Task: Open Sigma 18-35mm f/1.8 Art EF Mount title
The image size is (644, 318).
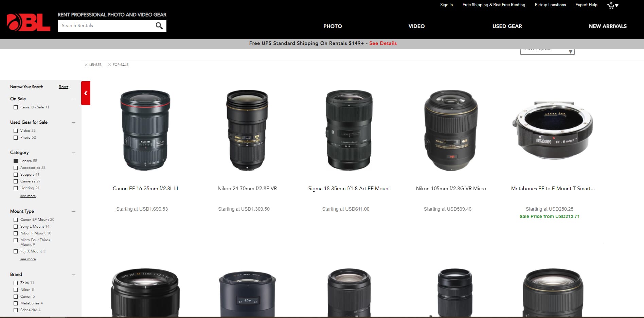Action: pyautogui.click(x=349, y=189)
